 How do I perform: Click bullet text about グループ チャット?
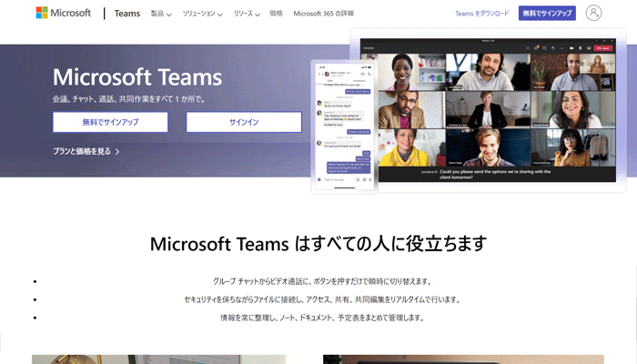(x=323, y=281)
